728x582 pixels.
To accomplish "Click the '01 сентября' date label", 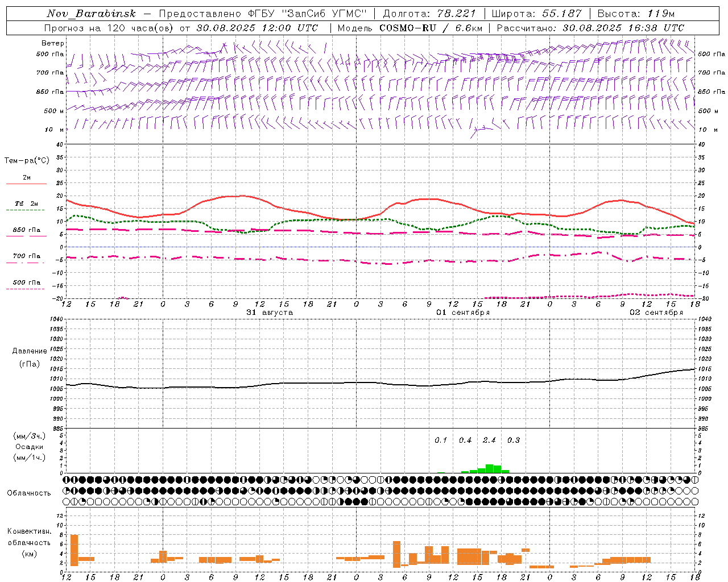I will click(463, 313).
